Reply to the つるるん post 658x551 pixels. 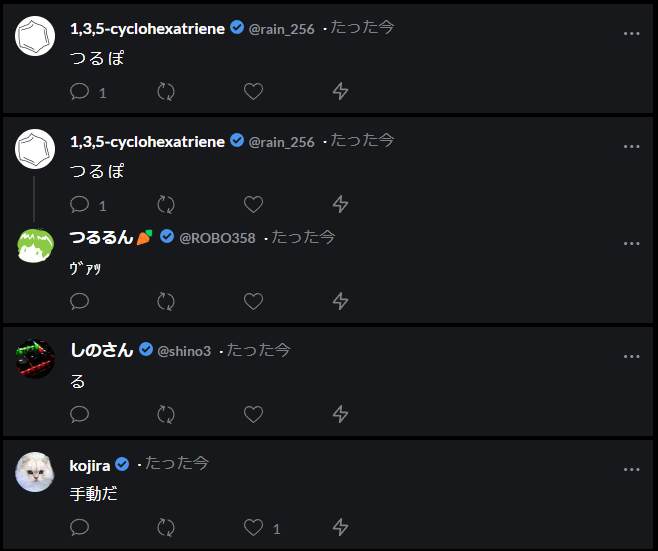click(80, 301)
